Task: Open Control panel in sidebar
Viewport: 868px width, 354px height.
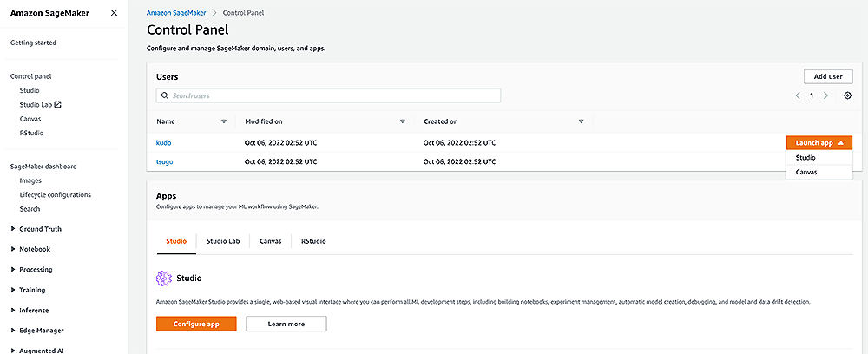Action: click(31, 77)
